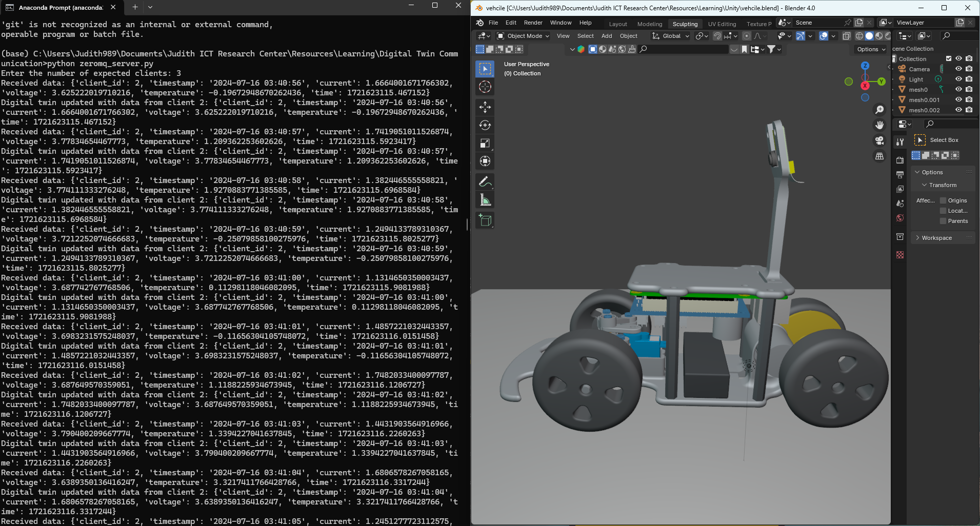Open the viewport Select menu
This screenshot has height=526, width=980.
[585, 36]
